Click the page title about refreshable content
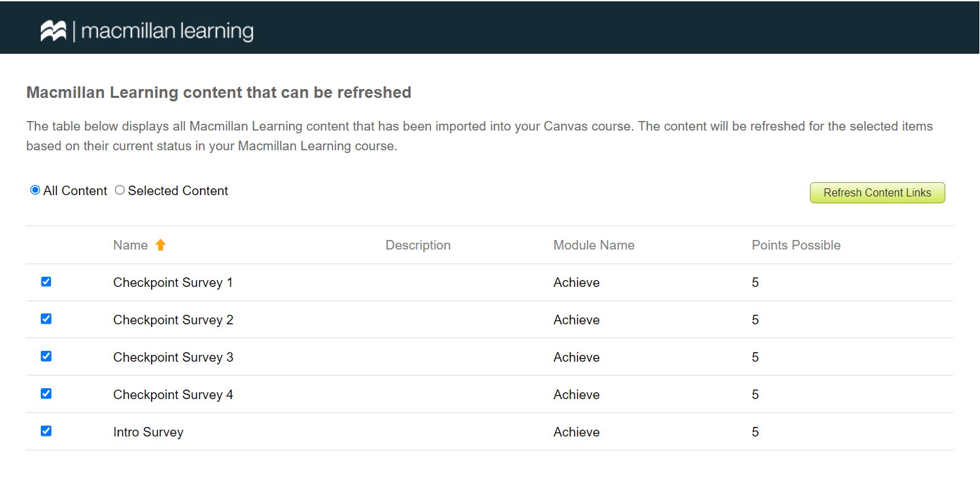Image resolution: width=980 pixels, height=480 pixels. 218,92
